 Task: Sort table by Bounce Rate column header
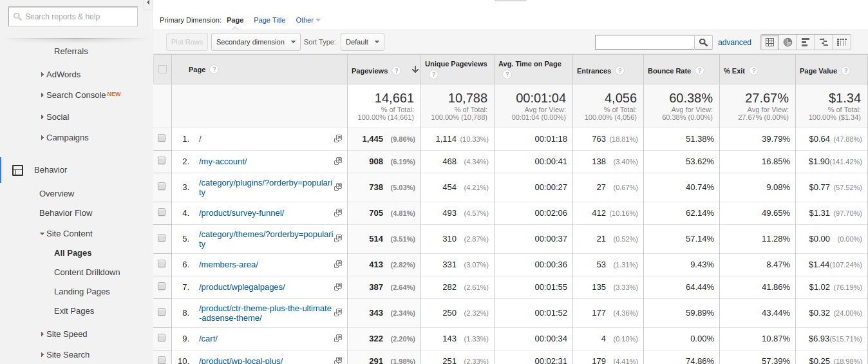click(x=669, y=71)
